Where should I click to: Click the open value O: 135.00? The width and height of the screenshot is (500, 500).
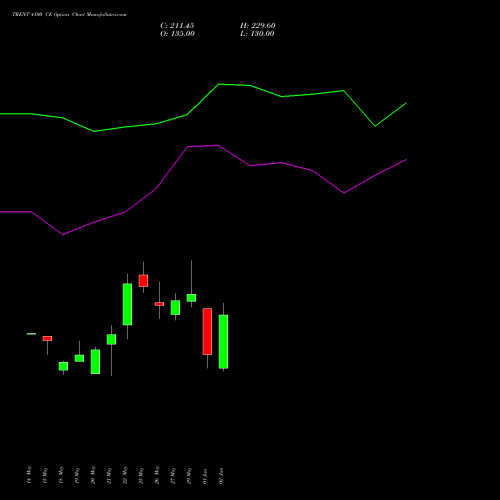coord(177,34)
